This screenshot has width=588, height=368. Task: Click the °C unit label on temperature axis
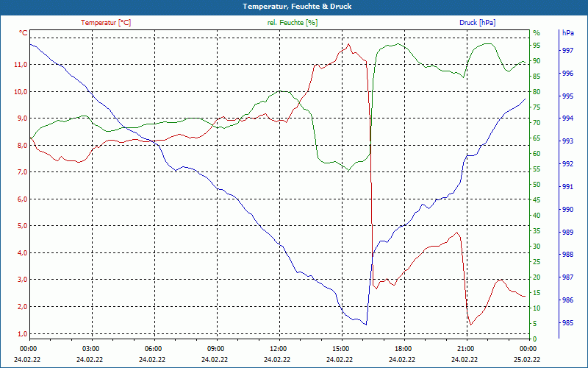pyautogui.click(x=24, y=33)
